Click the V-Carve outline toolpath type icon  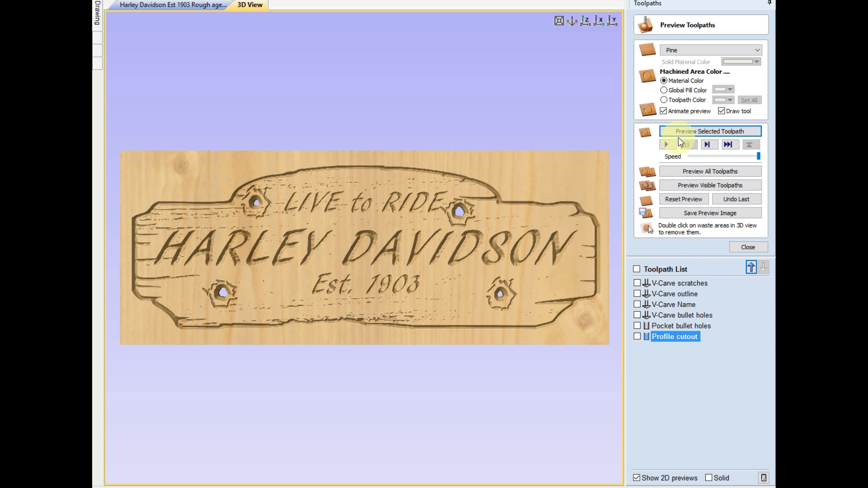[646, 294]
